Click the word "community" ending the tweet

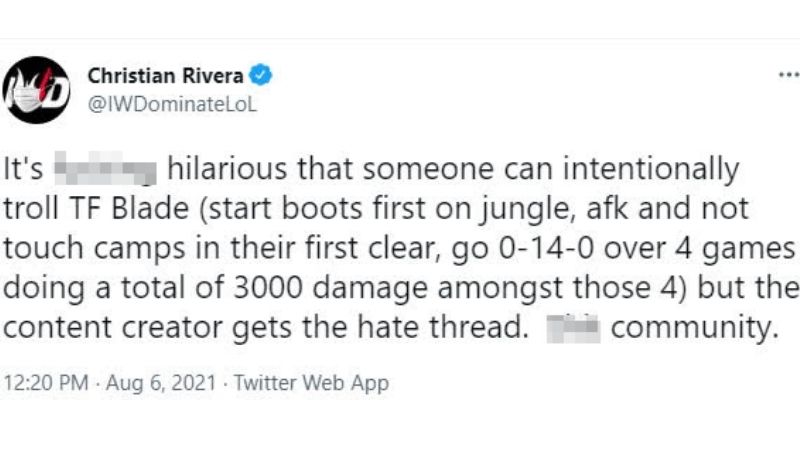[695, 329]
